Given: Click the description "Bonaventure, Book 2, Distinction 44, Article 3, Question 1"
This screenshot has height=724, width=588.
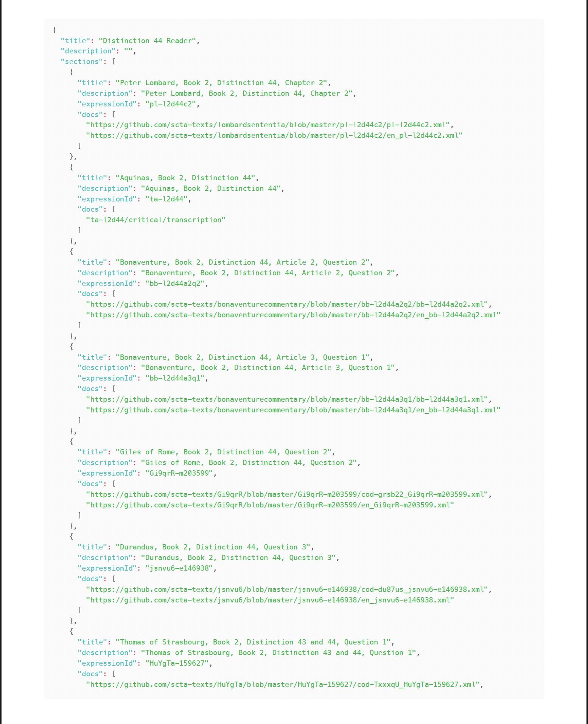Looking at the screenshot, I should pos(268,368).
